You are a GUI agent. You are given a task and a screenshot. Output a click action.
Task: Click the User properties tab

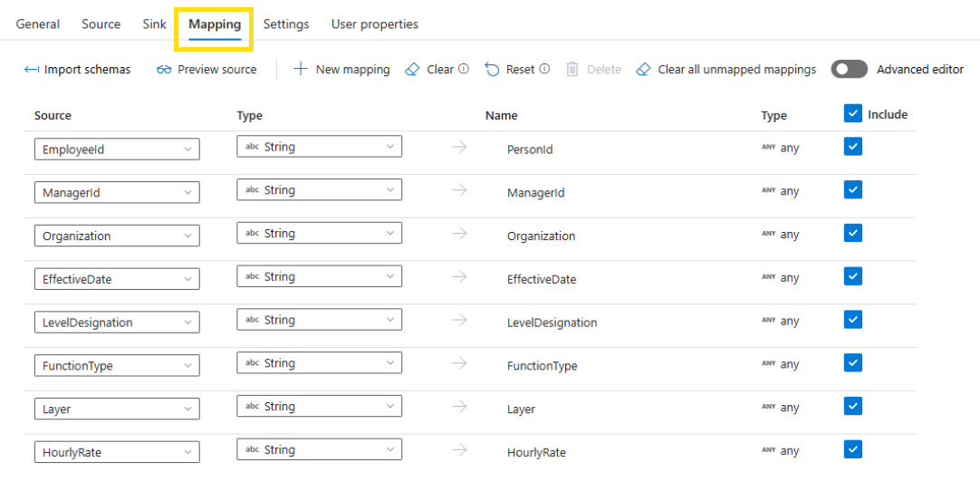375,24
